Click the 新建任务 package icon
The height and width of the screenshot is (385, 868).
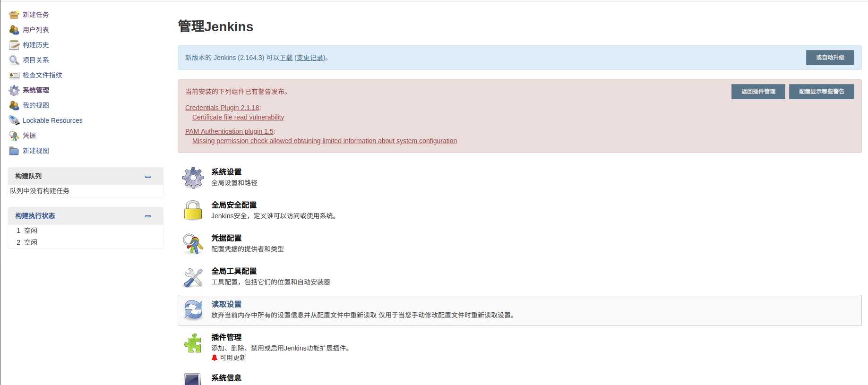[x=14, y=15]
